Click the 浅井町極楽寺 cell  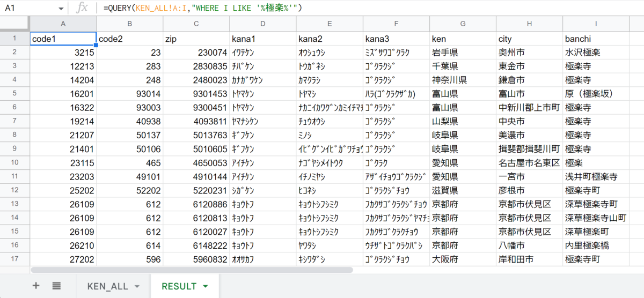click(596, 176)
